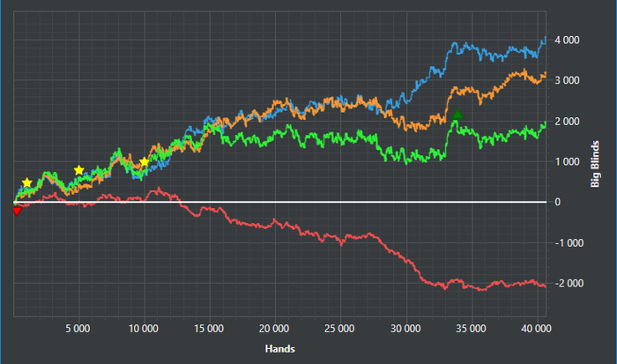617x364 pixels.
Task: Click the 'Big Blinds' y-axis title
Action: pos(595,164)
